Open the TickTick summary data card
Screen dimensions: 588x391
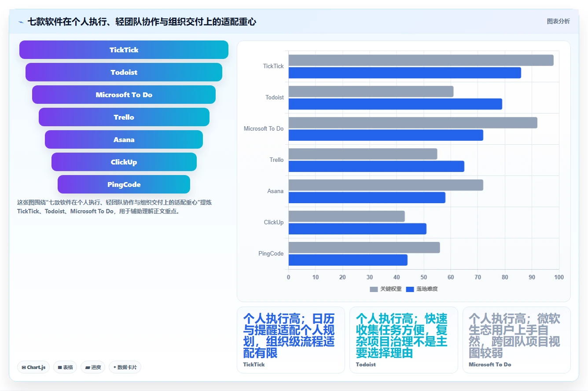pos(291,340)
